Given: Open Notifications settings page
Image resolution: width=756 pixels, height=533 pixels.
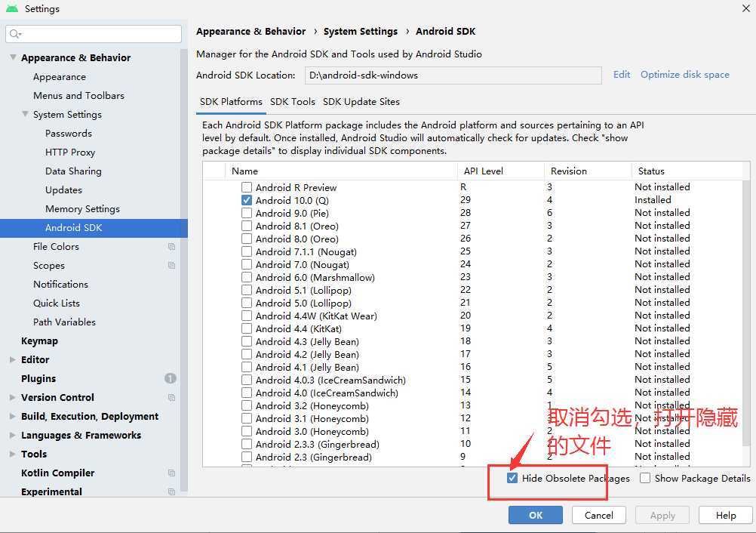Looking at the screenshot, I should [61, 284].
